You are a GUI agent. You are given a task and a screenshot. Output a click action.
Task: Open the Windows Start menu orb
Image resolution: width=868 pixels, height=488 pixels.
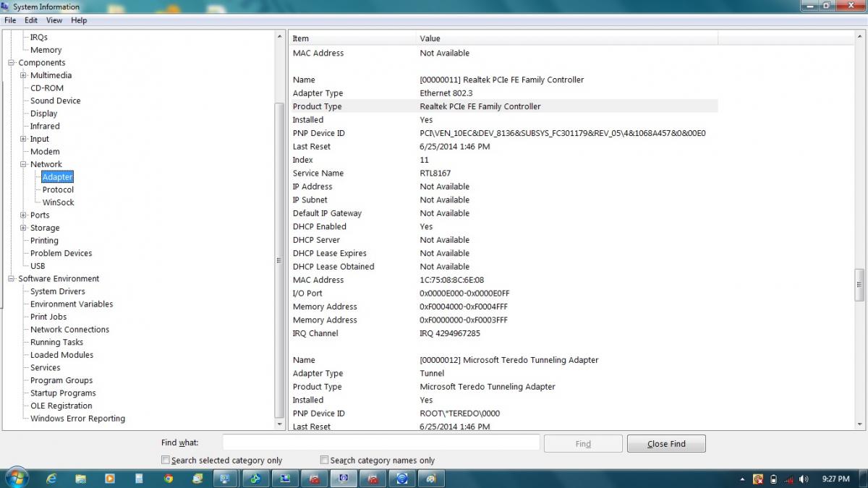coord(16,478)
